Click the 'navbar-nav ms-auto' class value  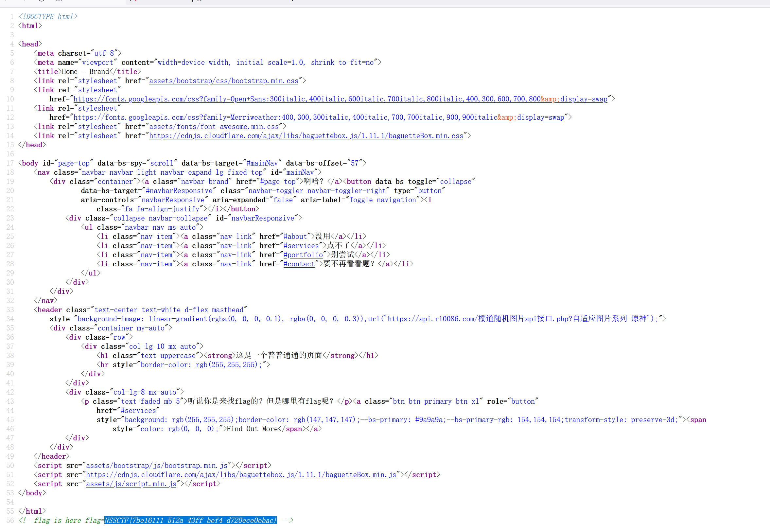point(160,227)
